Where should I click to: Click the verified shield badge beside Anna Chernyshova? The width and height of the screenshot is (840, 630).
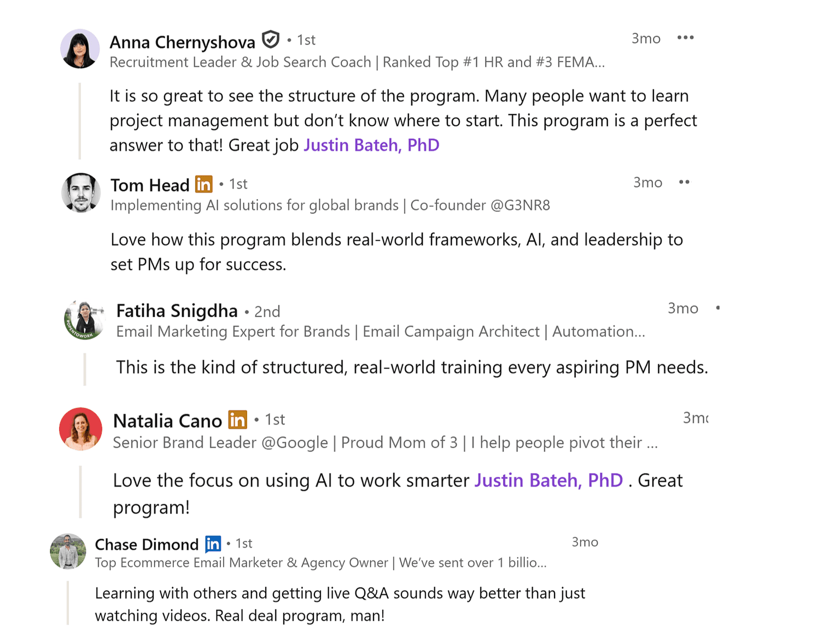270,40
